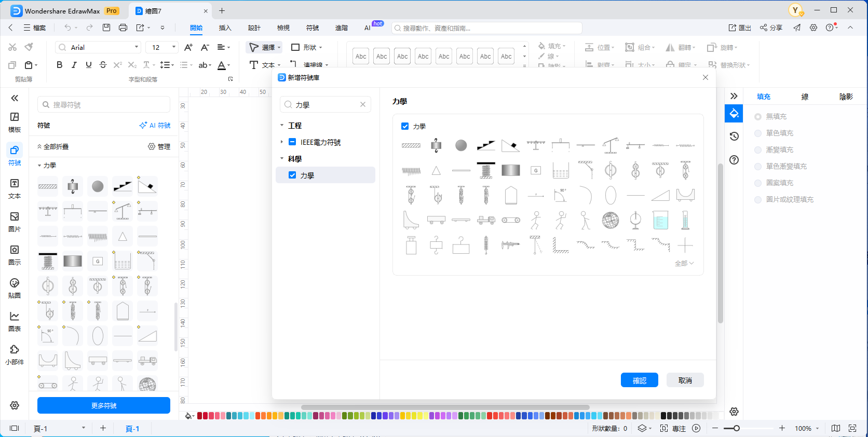868x437 pixels.
Task: Click the print icon in toolbar
Action: pyautogui.click(x=123, y=28)
